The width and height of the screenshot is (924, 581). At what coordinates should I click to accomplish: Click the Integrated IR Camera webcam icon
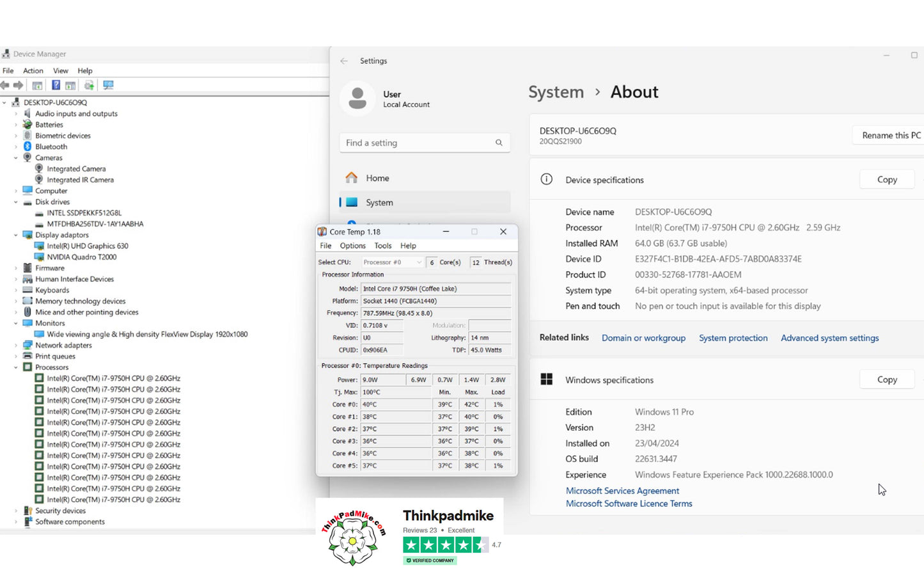click(x=39, y=180)
